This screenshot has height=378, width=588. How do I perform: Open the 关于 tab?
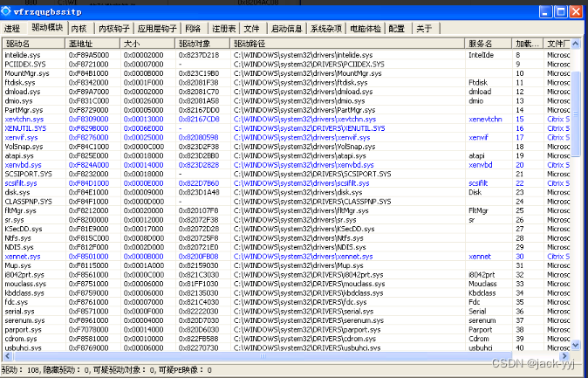pos(425,29)
